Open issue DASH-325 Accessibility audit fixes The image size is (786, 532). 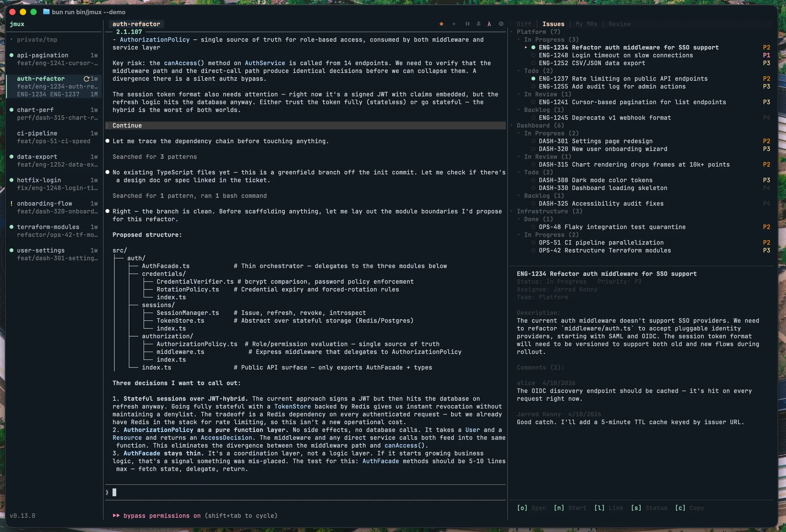601,203
